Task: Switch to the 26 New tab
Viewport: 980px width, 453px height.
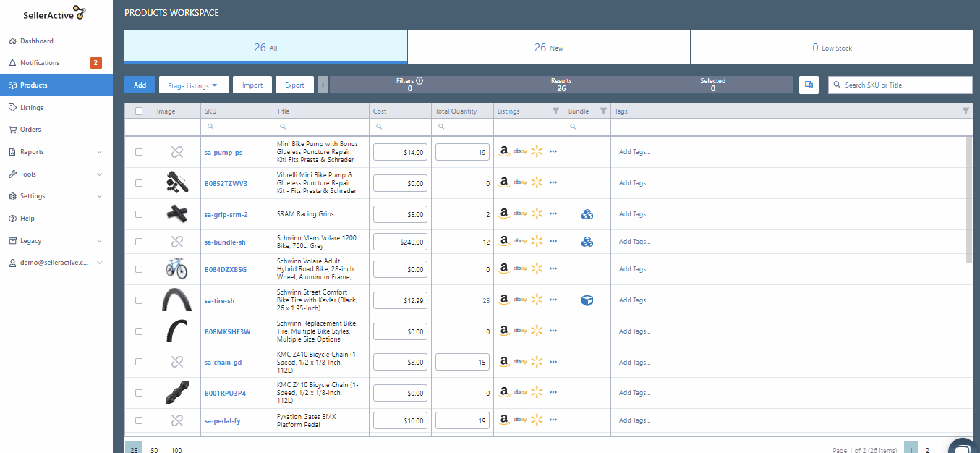Action: (548, 48)
